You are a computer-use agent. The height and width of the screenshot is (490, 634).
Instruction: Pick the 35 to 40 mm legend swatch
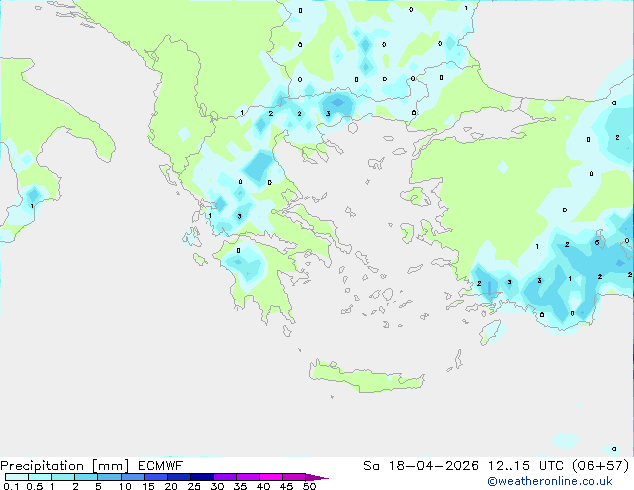coord(247,477)
